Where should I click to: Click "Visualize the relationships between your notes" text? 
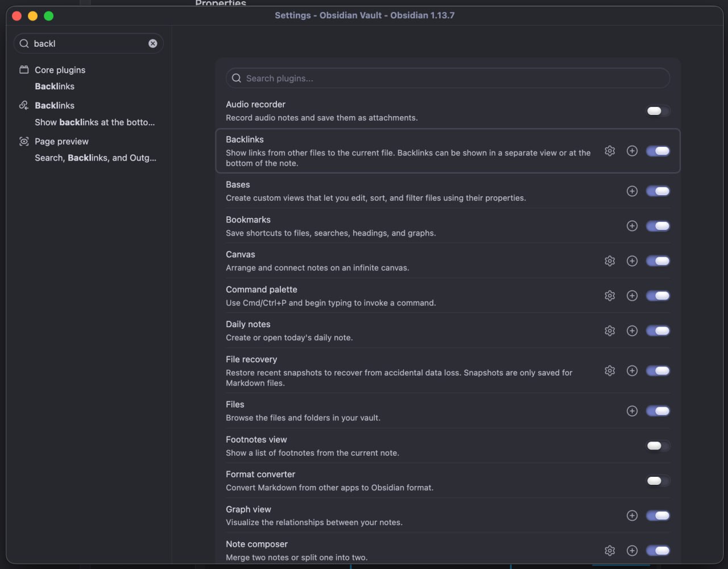[x=314, y=522]
